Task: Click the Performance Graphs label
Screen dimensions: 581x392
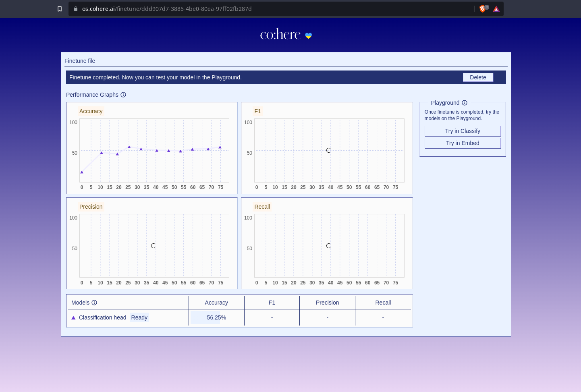Action: coord(92,95)
